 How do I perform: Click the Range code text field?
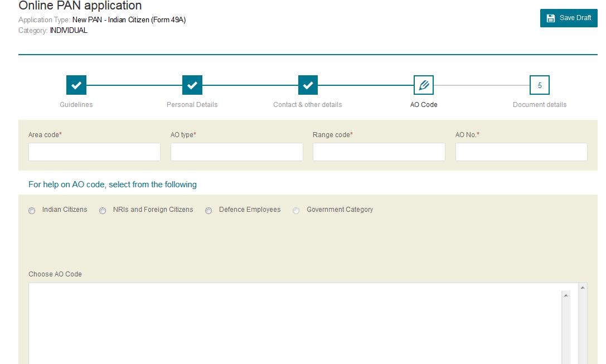pyautogui.click(x=379, y=152)
